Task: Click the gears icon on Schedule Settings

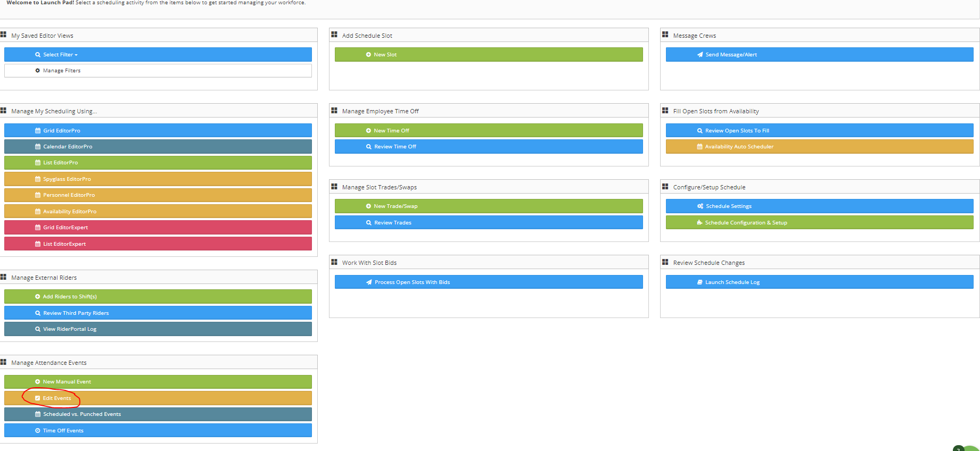Action: (700, 206)
